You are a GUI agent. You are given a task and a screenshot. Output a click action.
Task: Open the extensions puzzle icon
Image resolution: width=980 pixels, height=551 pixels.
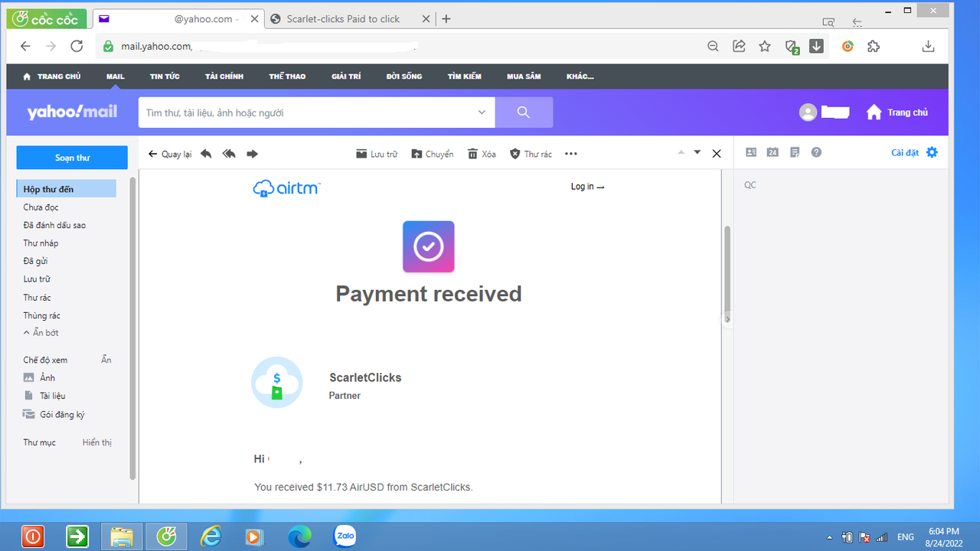(874, 47)
